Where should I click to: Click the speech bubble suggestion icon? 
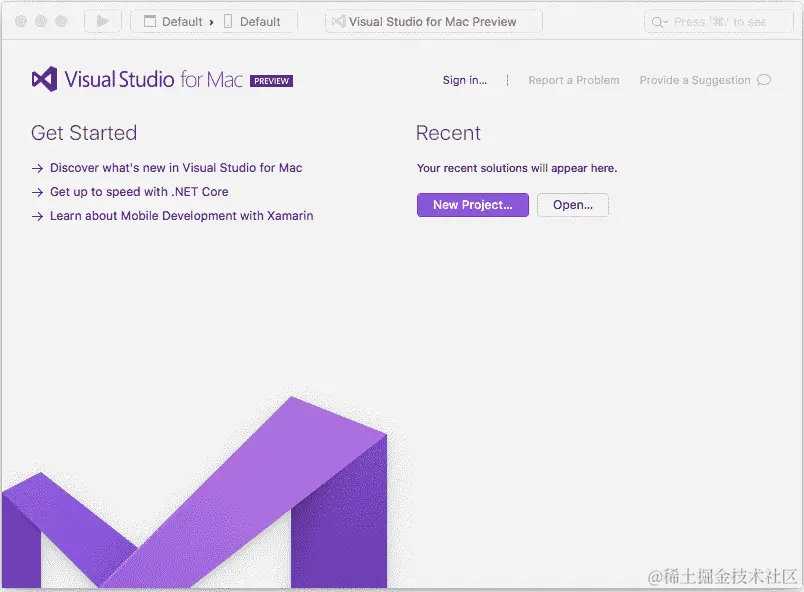763,80
